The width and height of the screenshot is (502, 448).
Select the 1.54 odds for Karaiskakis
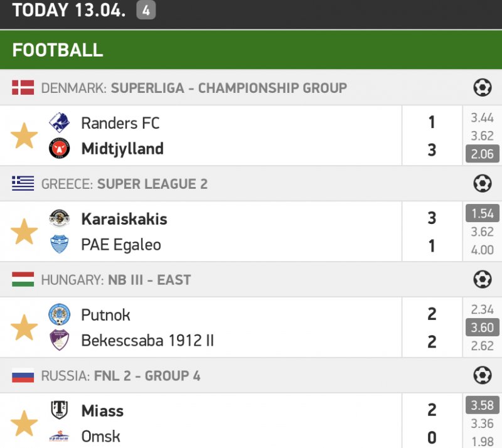click(482, 213)
